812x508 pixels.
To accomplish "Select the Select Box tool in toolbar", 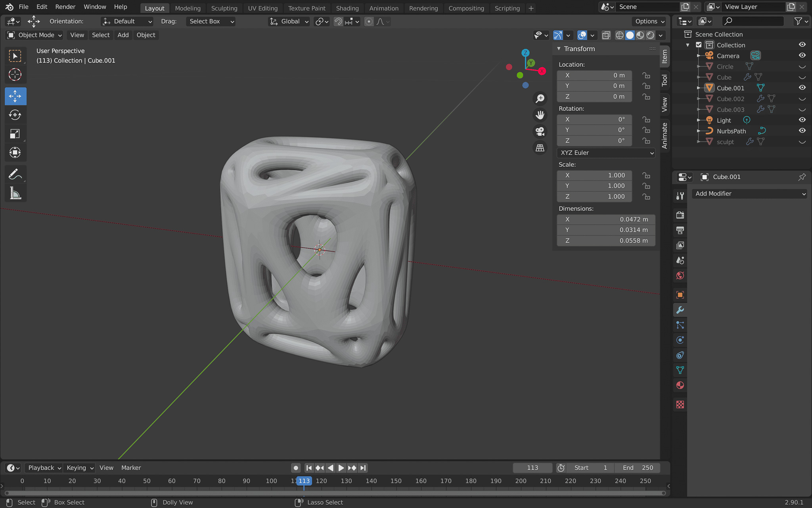I will (x=15, y=56).
